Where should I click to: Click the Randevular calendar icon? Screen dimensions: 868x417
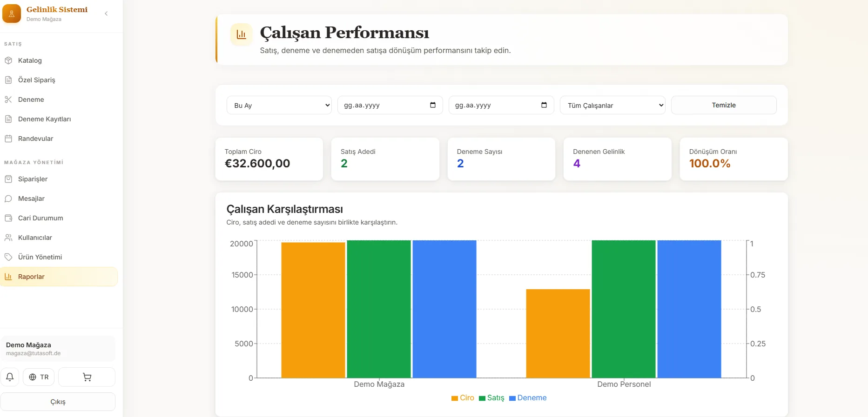[8, 139]
